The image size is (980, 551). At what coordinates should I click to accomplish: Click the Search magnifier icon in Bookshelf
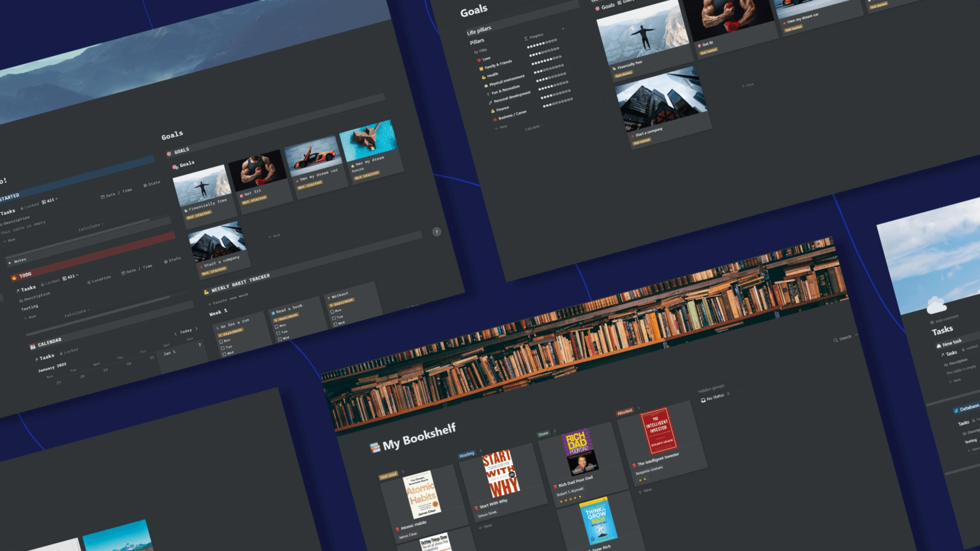835,340
